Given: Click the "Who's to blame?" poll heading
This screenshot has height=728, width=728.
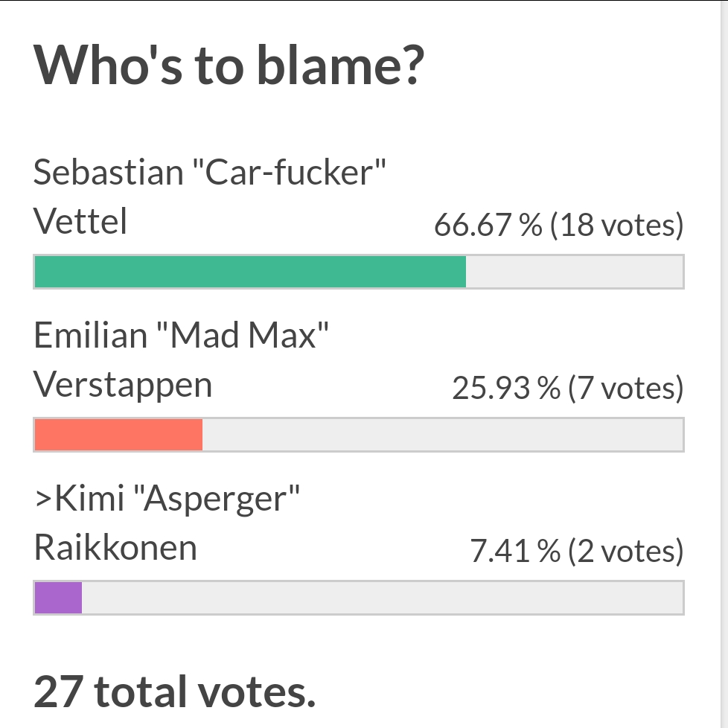Looking at the screenshot, I should pyautogui.click(x=230, y=67).
